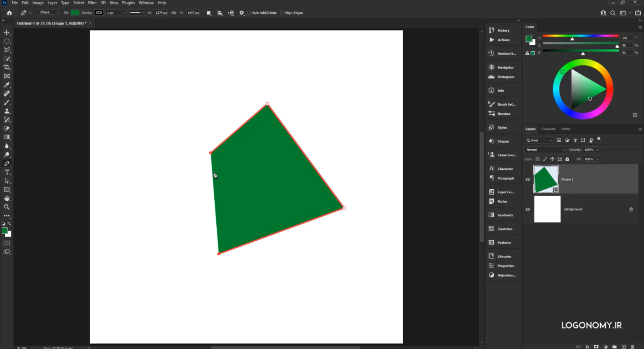
Task: Enable the Auto Add/Delete checkbox
Action: 249,13
